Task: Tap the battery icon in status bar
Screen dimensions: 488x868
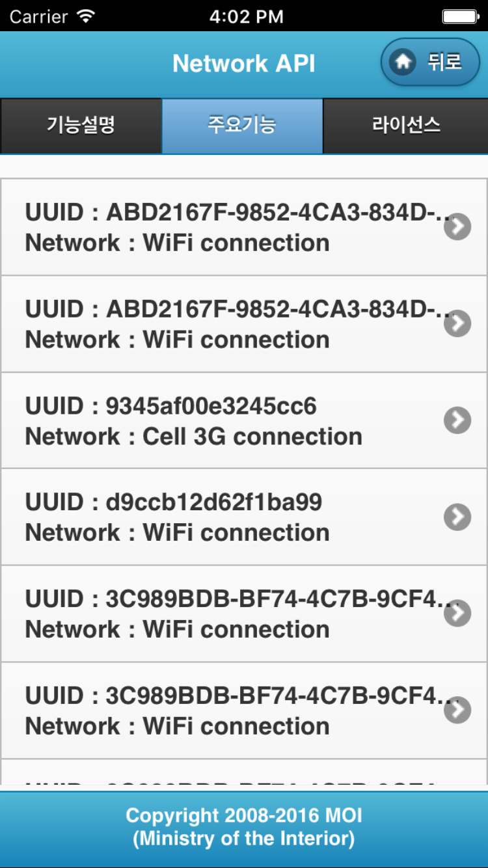Action: point(459,16)
